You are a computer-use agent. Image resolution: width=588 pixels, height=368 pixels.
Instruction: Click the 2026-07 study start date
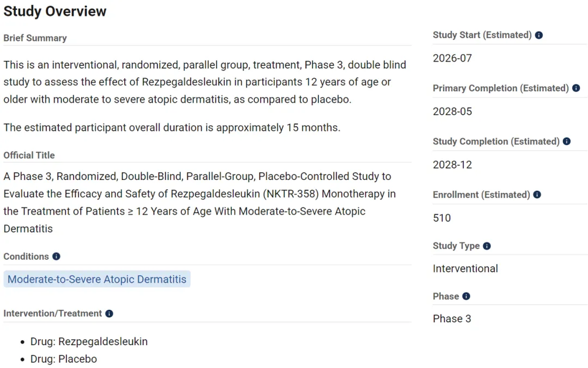pyautogui.click(x=452, y=58)
